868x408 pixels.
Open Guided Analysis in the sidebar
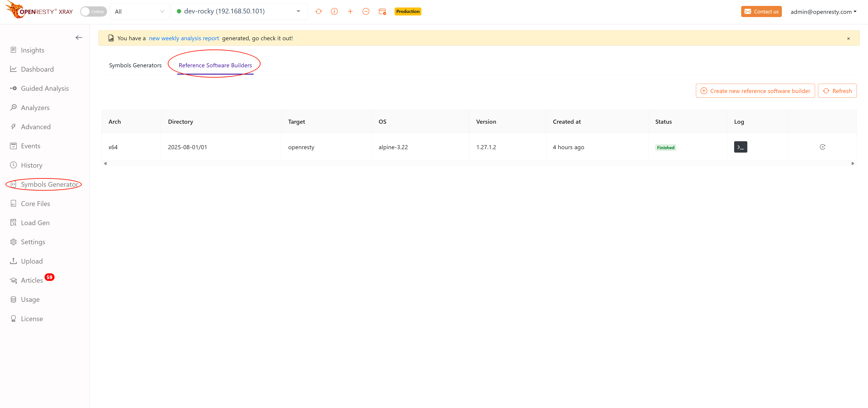(45, 88)
